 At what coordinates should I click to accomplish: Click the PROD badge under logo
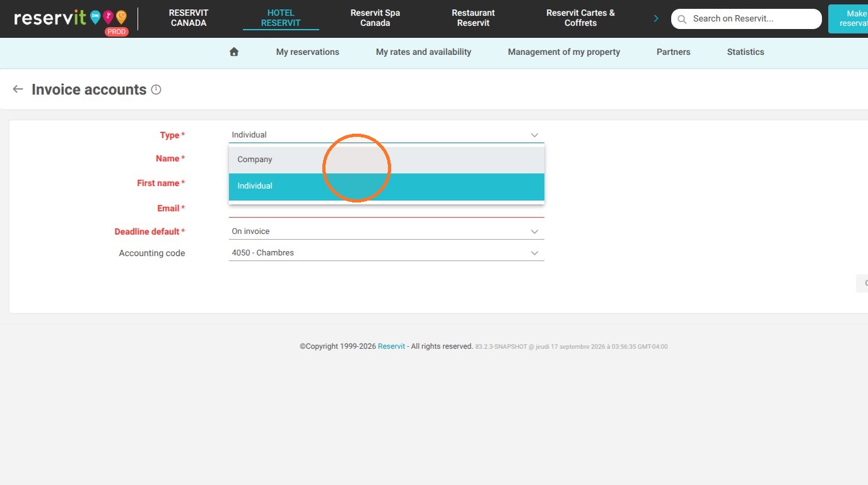tap(117, 32)
